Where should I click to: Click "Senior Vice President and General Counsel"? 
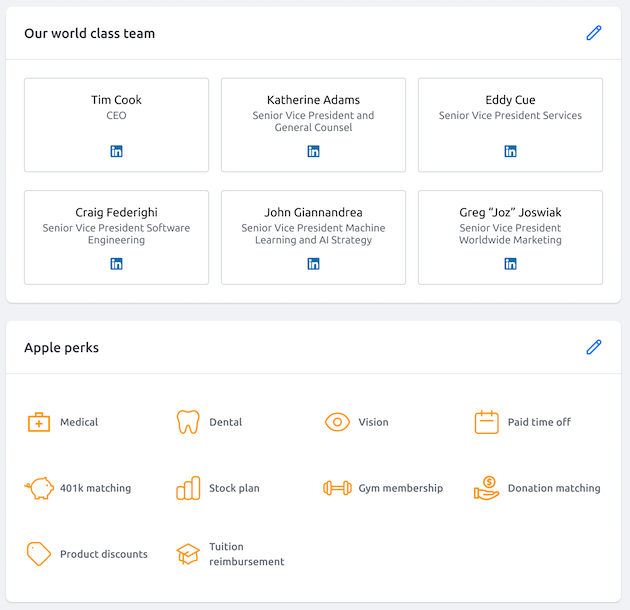point(313,121)
